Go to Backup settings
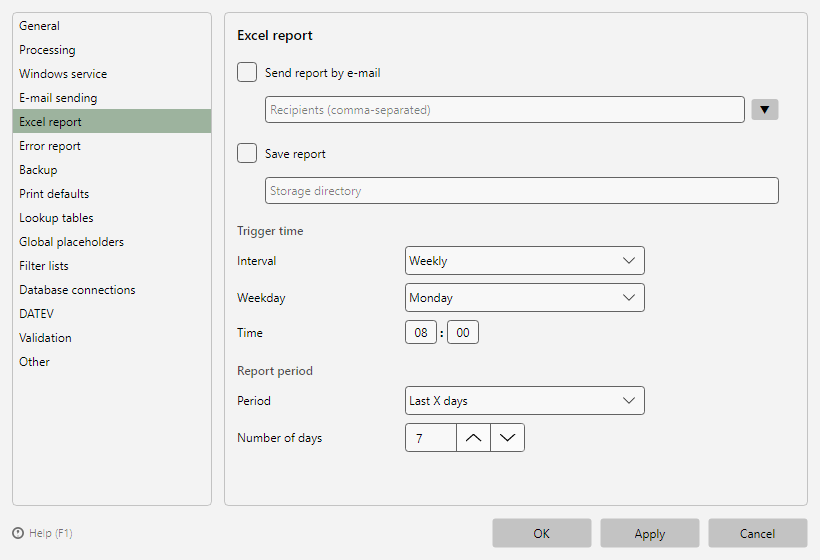The image size is (820, 560). [112, 170]
